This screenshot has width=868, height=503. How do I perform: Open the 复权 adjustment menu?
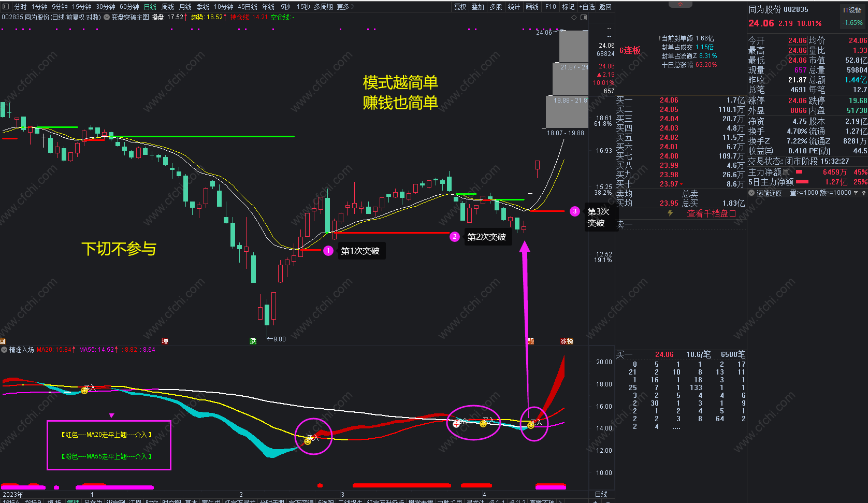pos(460,7)
